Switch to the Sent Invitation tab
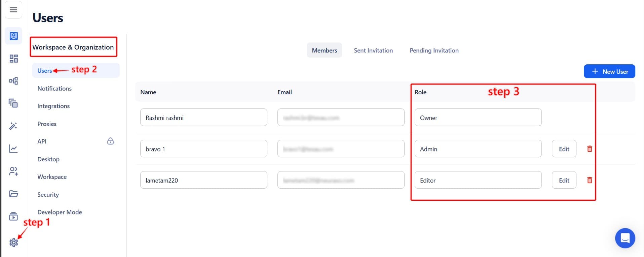 coord(373,50)
